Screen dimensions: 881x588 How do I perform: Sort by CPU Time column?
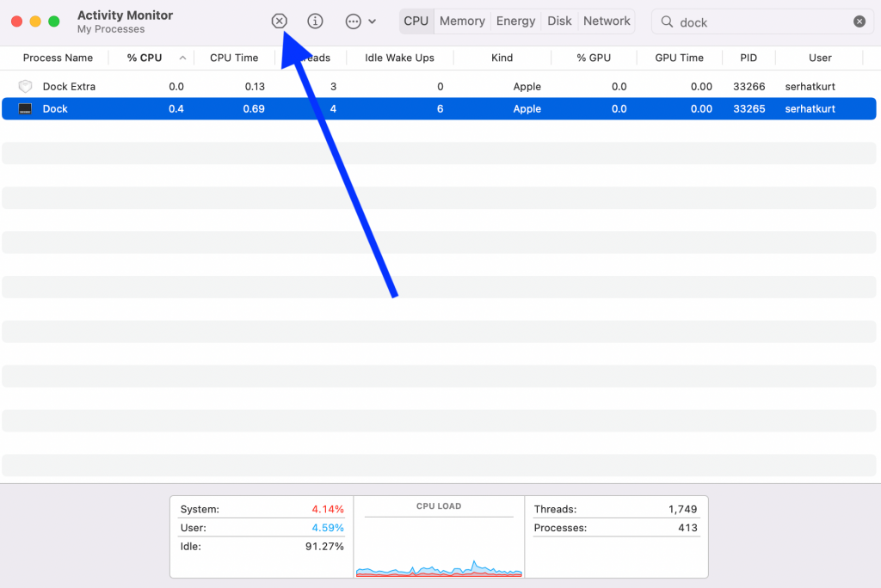234,58
